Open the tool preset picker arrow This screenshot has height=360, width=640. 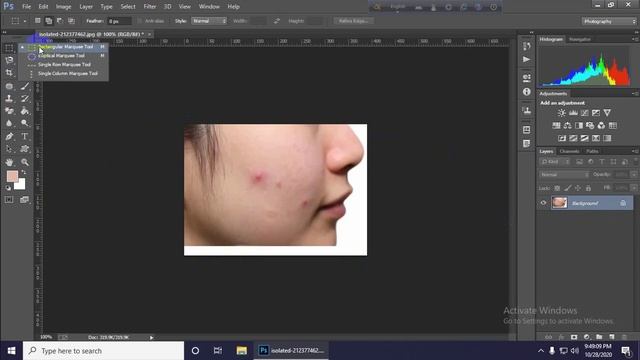(x=24, y=21)
